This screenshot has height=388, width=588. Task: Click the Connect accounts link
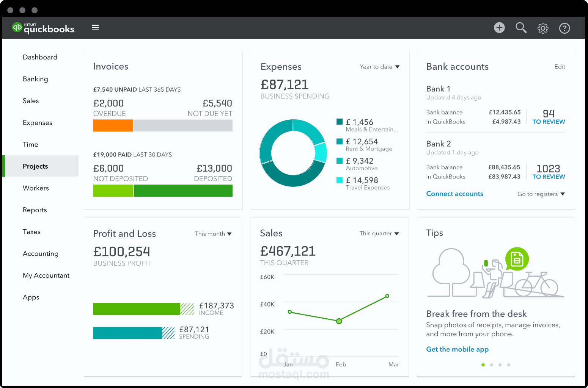[x=454, y=194]
